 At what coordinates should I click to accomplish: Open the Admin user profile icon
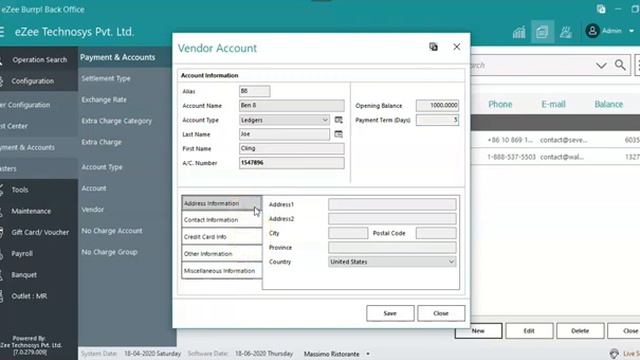[592, 31]
